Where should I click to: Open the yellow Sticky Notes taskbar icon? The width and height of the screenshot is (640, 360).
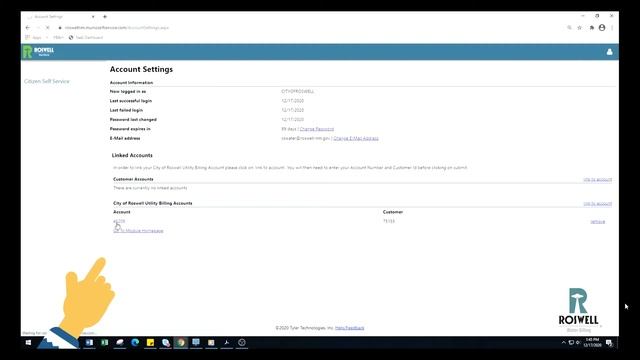(x=150, y=342)
